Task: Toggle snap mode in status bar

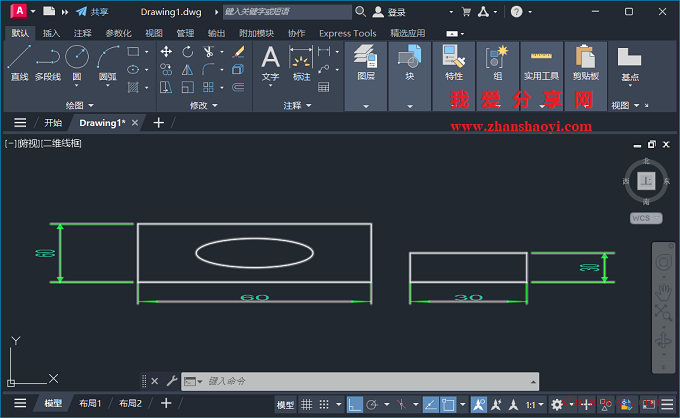Action: [324, 405]
